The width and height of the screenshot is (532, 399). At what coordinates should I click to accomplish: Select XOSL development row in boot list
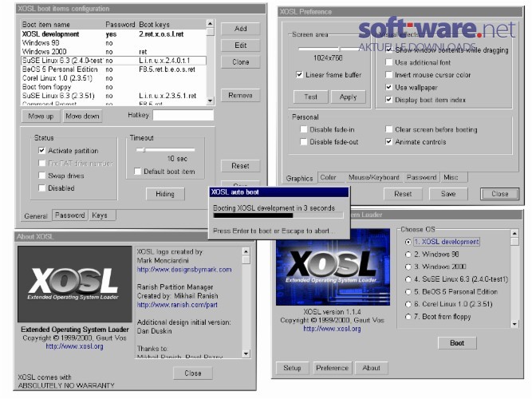[114, 34]
